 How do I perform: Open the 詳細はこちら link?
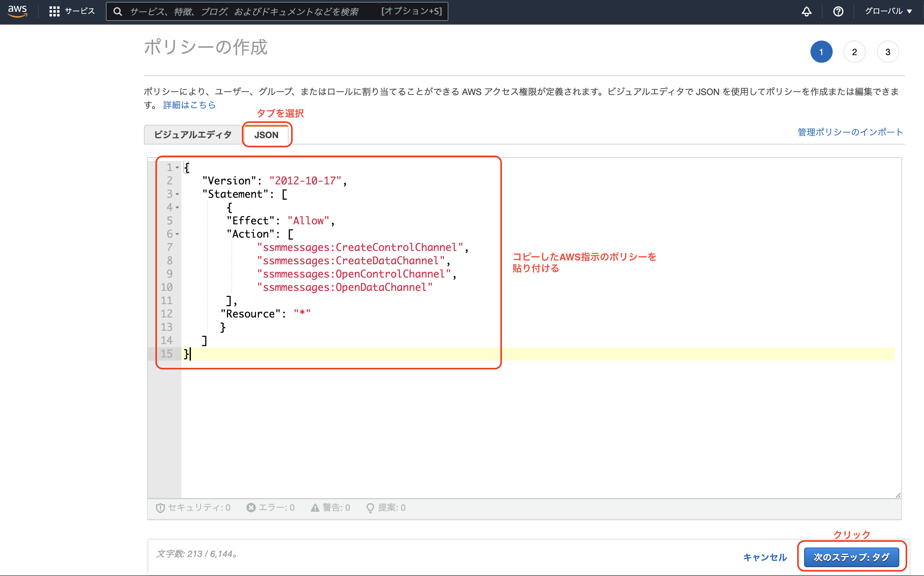coord(189,105)
